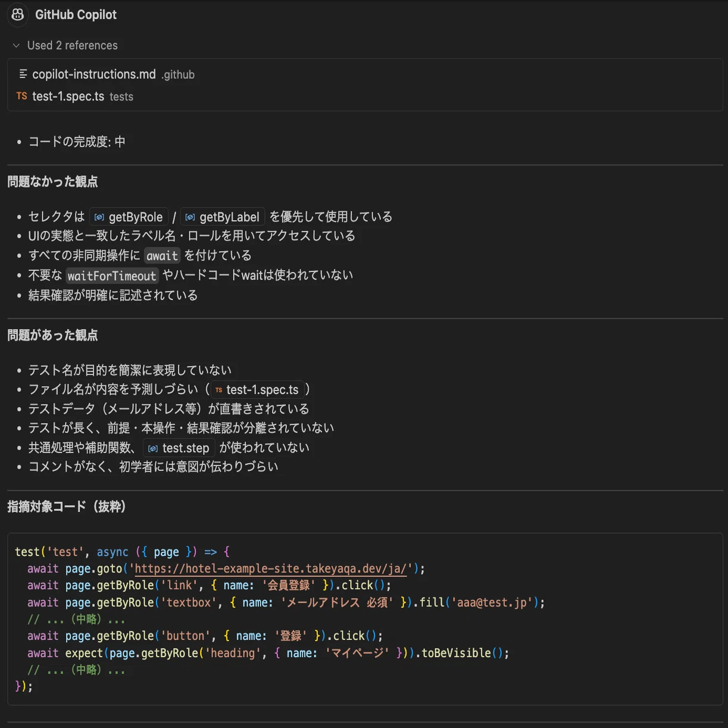Click the closing }); line in code block
The height and width of the screenshot is (728, 728).
(x=24, y=686)
